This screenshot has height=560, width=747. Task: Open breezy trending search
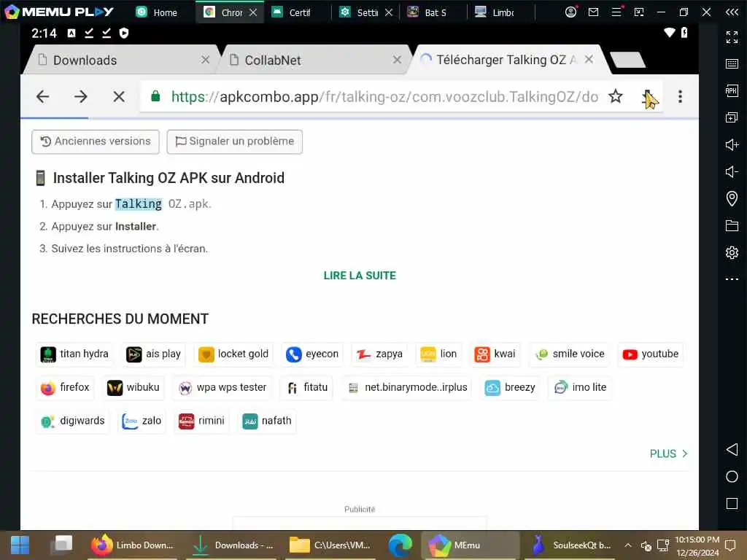[510, 387]
